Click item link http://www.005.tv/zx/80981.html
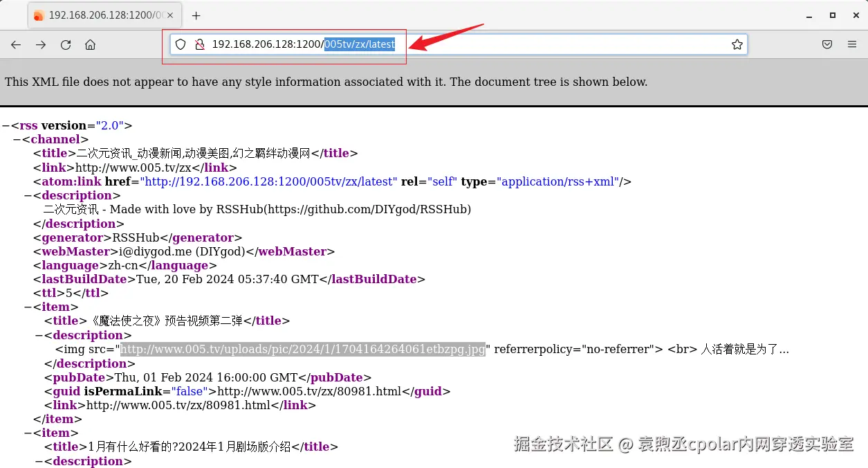 point(178,406)
